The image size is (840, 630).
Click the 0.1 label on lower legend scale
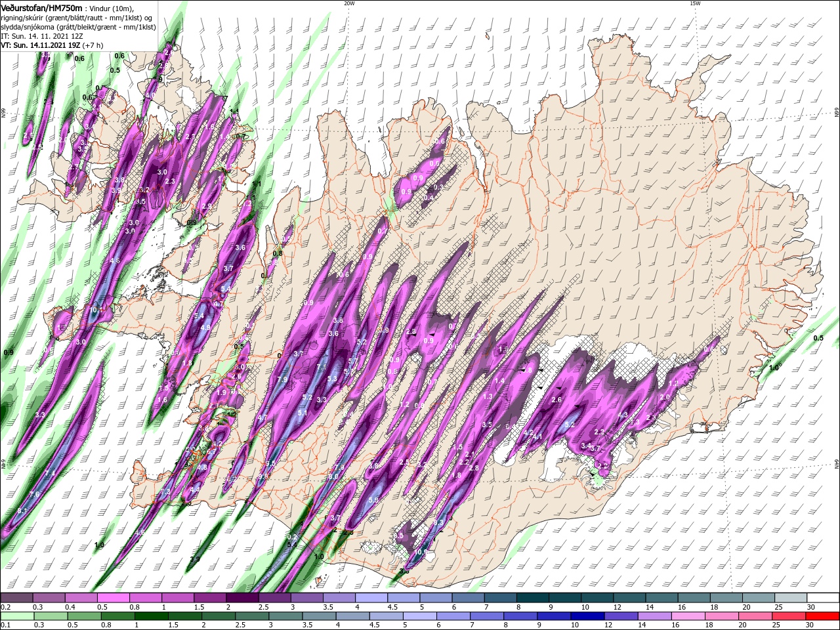pos(5,625)
